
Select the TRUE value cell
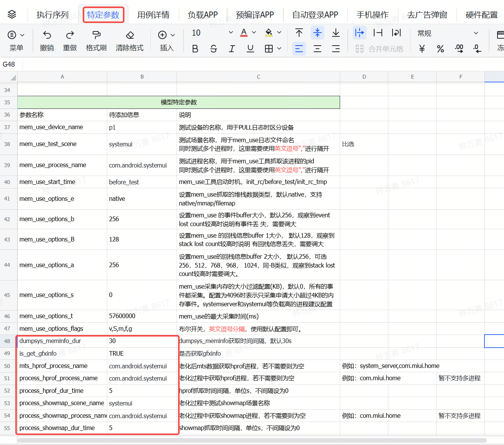(x=142, y=353)
